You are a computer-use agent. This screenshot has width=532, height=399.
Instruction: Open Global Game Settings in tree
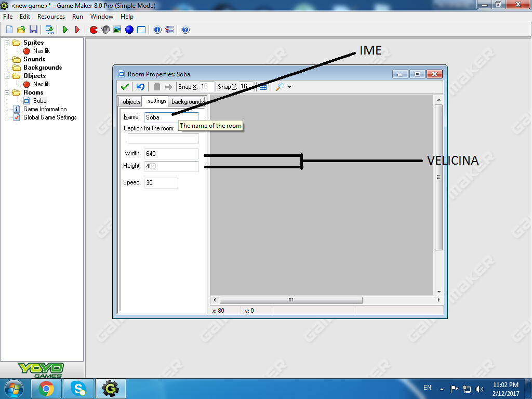click(50, 117)
